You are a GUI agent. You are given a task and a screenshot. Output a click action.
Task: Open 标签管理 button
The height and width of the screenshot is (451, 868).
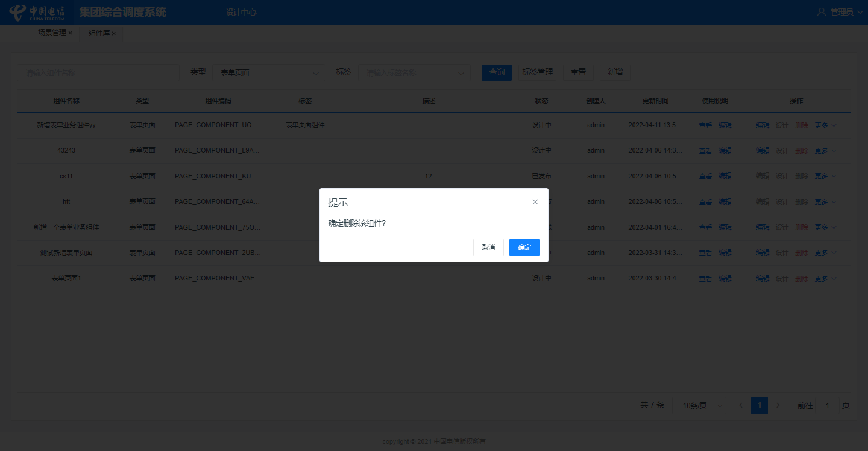[x=538, y=72]
